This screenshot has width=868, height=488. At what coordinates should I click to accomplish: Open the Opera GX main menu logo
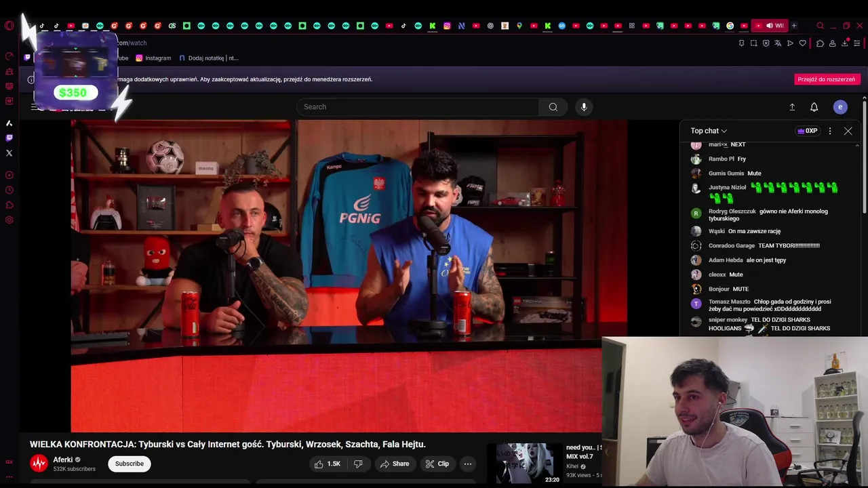click(x=9, y=26)
